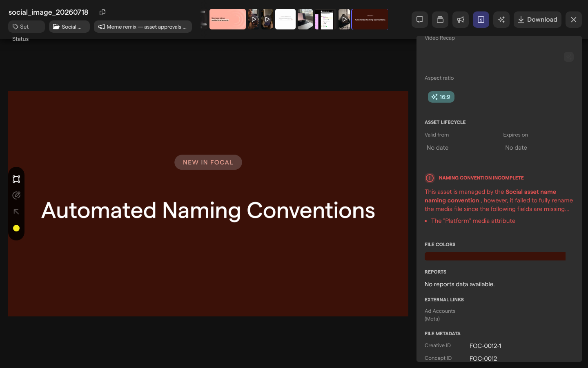The width and height of the screenshot is (588, 368).
Task: Click the 'No reports data available.' text
Action: click(459, 284)
